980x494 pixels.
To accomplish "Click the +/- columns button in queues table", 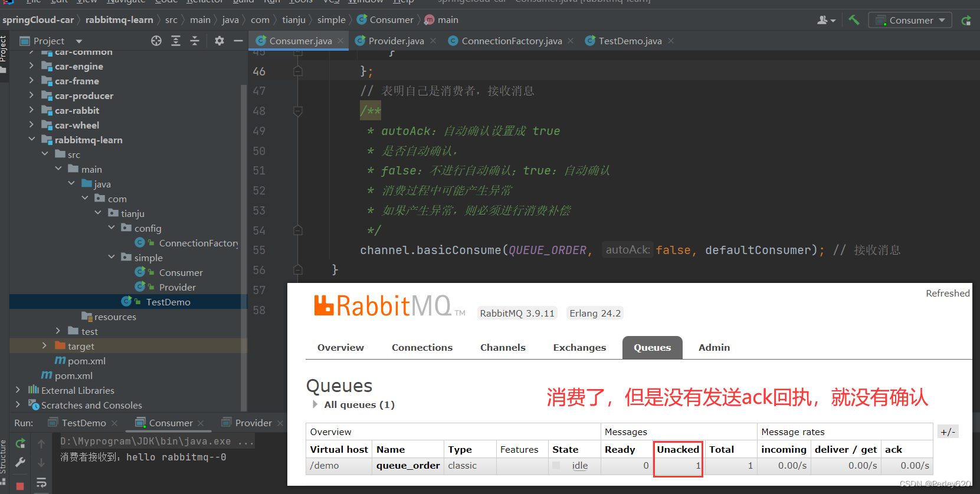I will [948, 432].
